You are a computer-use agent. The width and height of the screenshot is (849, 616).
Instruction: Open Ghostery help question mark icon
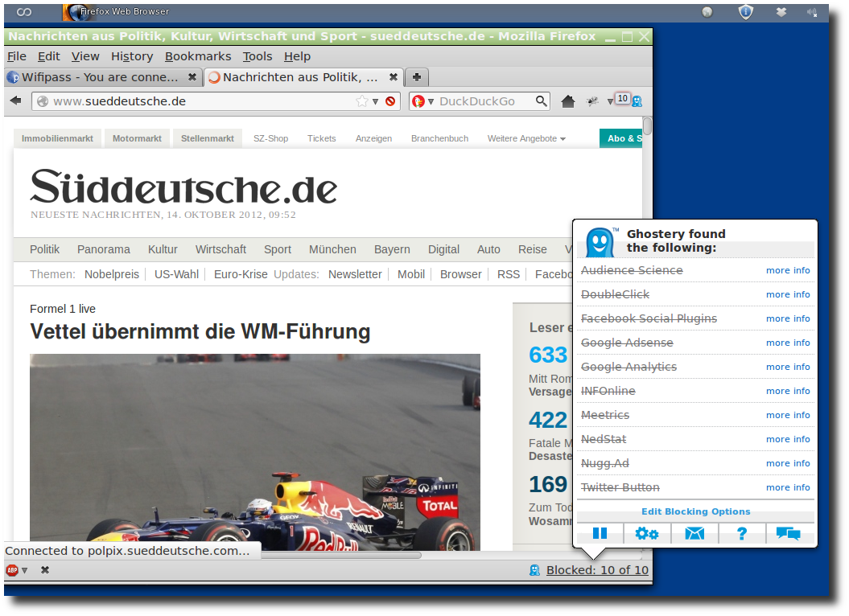click(742, 534)
